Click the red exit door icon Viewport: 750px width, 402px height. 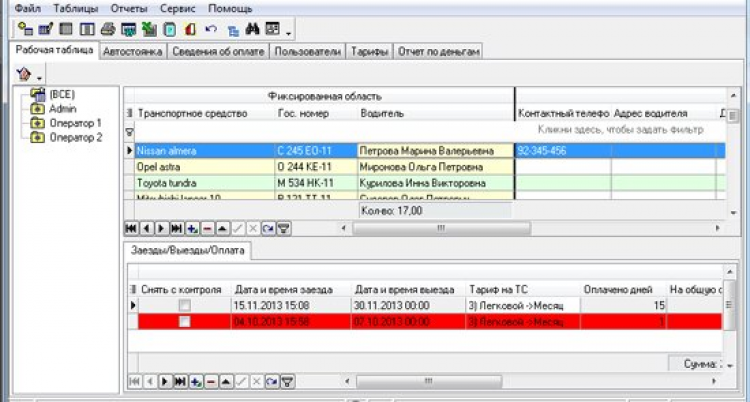(190, 29)
